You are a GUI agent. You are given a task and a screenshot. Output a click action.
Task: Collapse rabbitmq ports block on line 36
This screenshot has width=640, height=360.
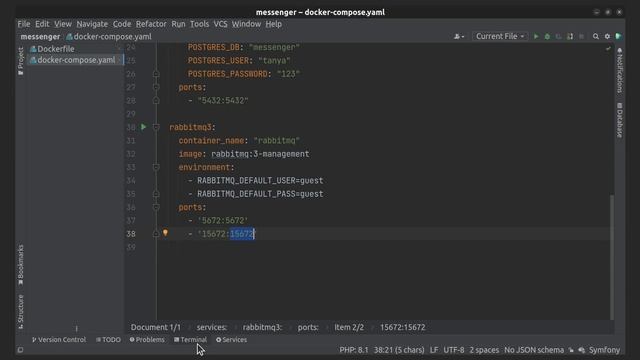click(x=156, y=207)
